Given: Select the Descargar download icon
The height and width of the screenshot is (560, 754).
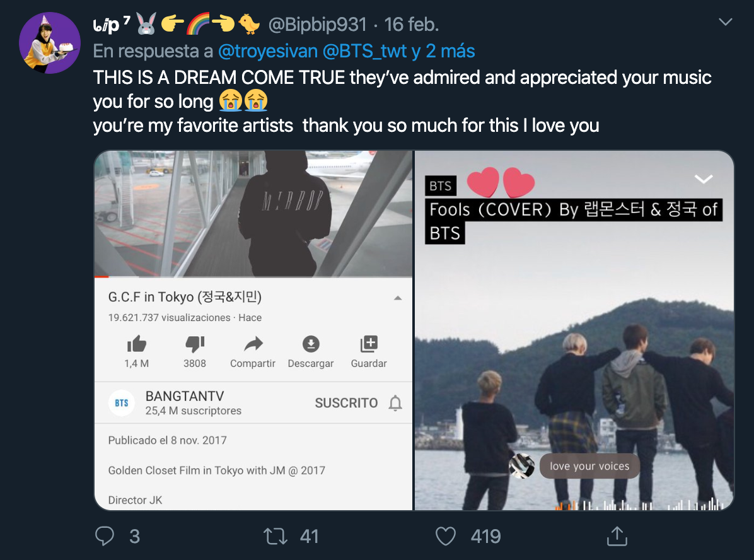Looking at the screenshot, I should 311,344.
